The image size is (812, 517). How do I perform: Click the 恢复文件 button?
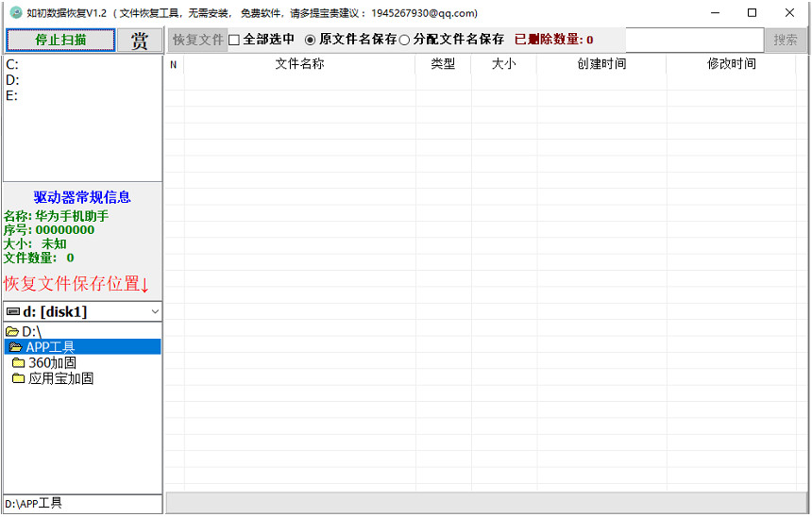point(198,40)
